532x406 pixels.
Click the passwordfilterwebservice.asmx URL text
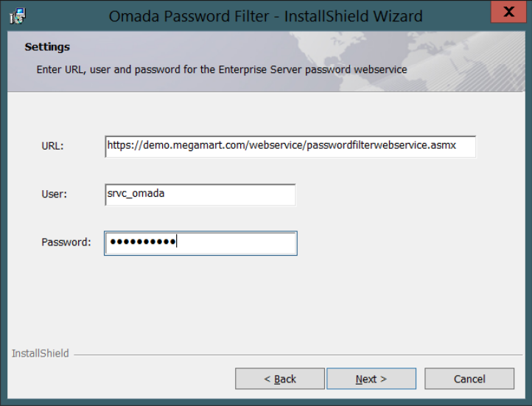[x=382, y=145]
